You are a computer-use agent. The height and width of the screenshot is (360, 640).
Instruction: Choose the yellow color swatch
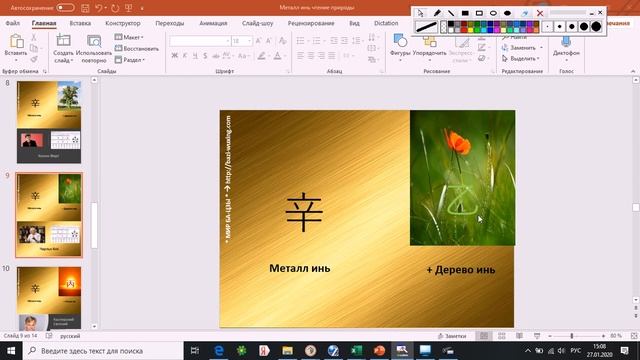coord(471,30)
